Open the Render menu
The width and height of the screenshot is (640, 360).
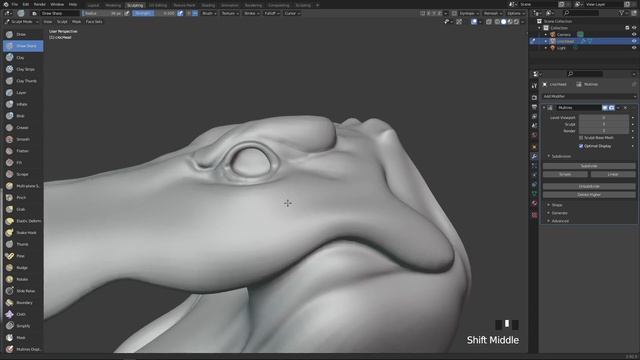[x=40, y=4]
